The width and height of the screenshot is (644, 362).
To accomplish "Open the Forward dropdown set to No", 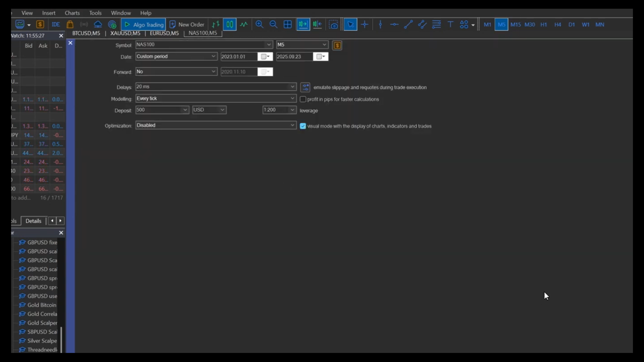I will click(176, 72).
